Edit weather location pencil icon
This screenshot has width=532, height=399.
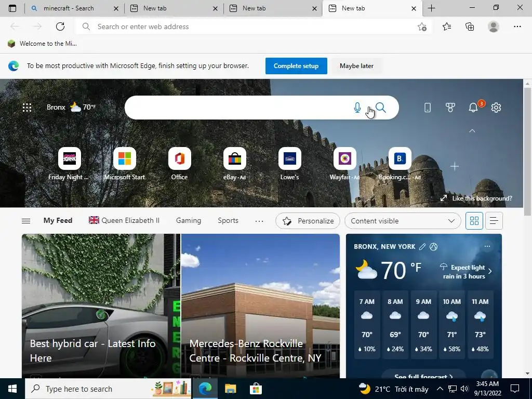[422, 247]
